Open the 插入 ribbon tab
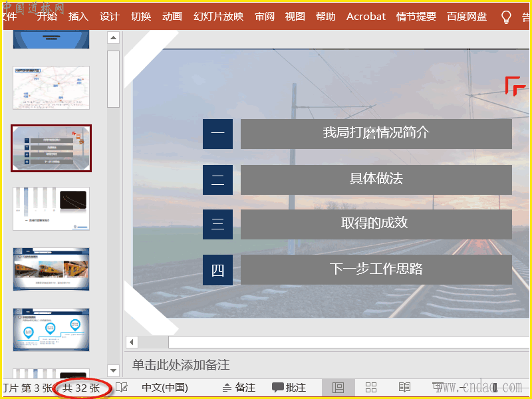 [78, 16]
